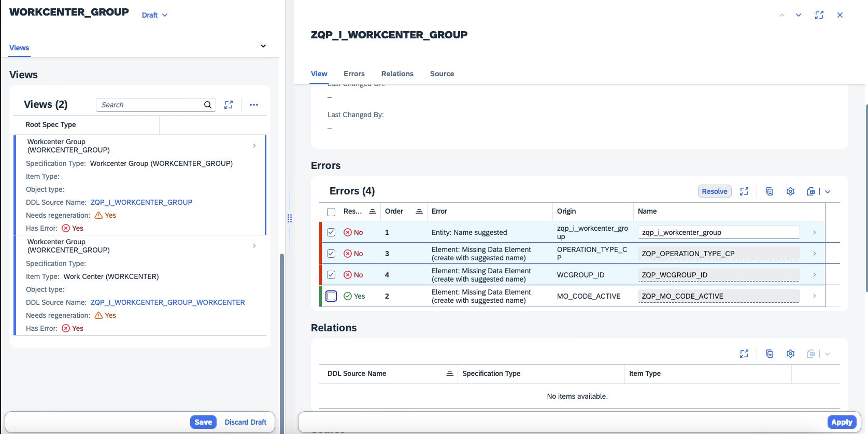Export Relations table to spreadsheet
The width and height of the screenshot is (868, 434).
coord(811,354)
